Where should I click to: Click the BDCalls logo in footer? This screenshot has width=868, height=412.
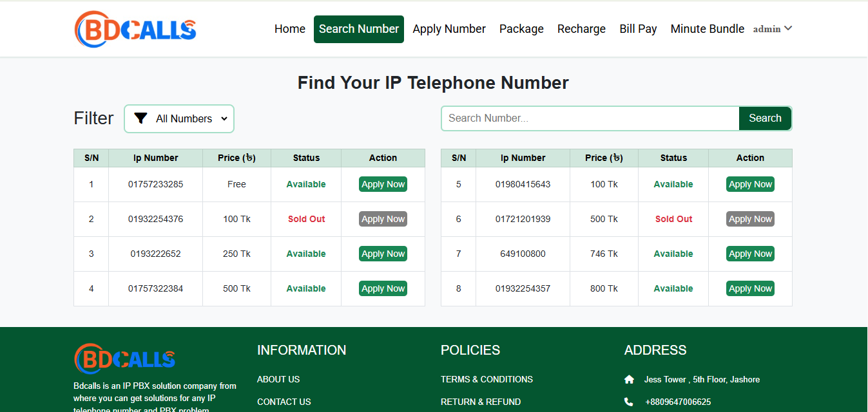(x=125, y=359)
